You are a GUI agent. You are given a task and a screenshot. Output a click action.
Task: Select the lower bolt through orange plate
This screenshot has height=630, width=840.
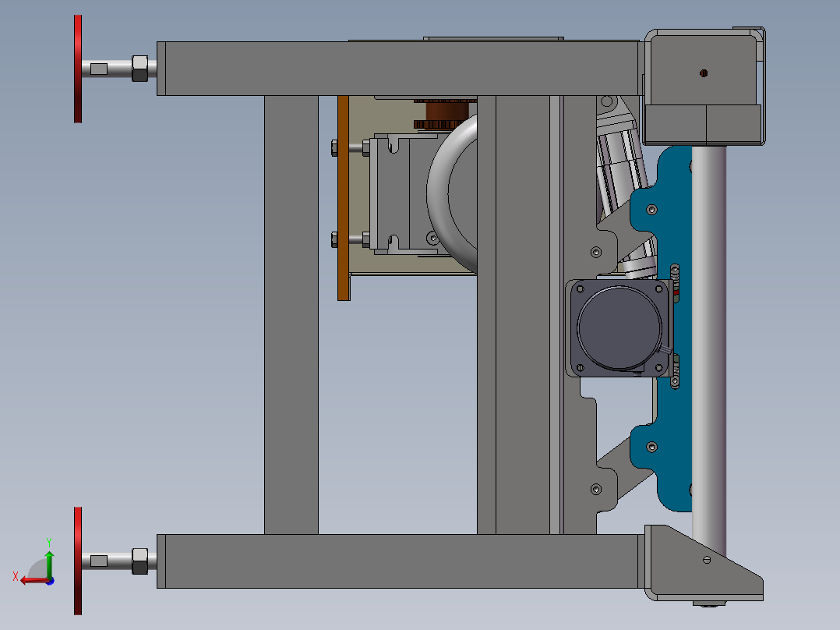(x=351, y=239)
